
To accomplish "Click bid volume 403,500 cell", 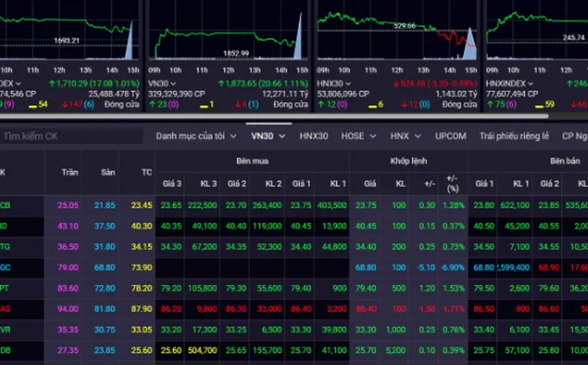I will (x=332, y=205).
